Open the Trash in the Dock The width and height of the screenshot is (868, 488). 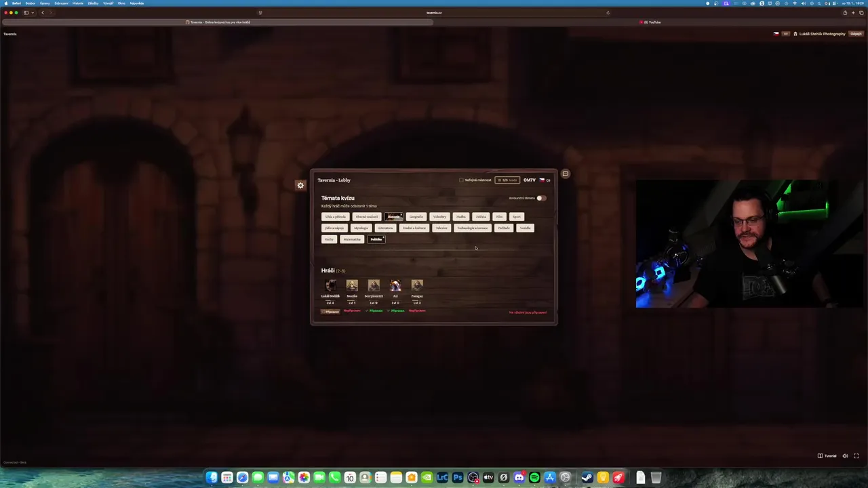pyautogui.click(x=656, y=478)
